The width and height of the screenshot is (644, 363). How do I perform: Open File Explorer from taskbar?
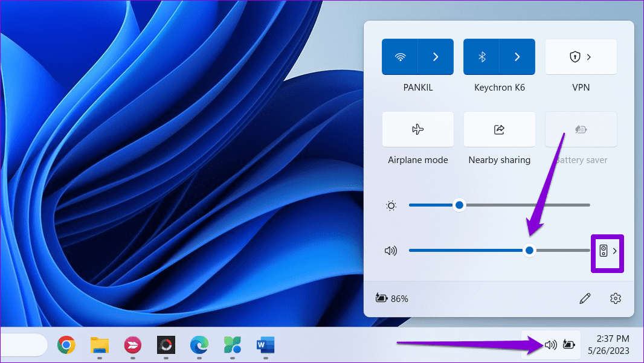pos(100,345)
